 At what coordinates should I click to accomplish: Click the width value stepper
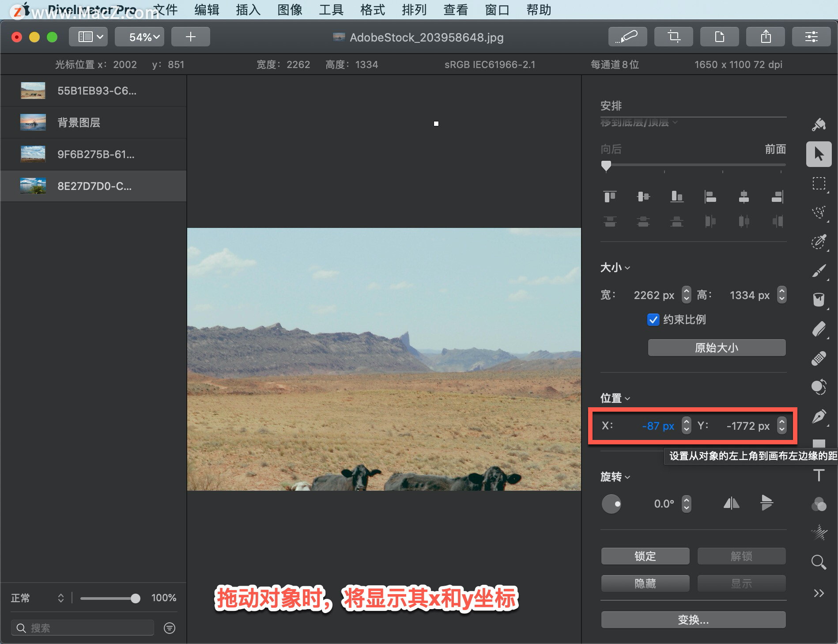click(686, 295)
